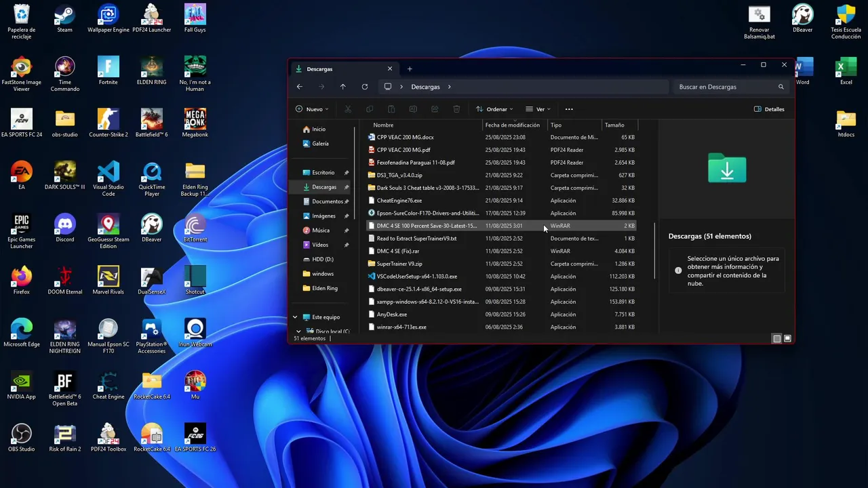The width and height of the screenshot is (868, 488).
Task: Add a new Explorer tab
Action: pyautogui.click(x=410, y=68)
